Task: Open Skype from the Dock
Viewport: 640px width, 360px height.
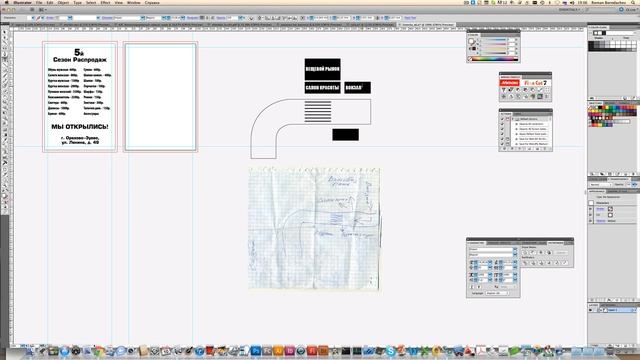Action: (391, 351)
